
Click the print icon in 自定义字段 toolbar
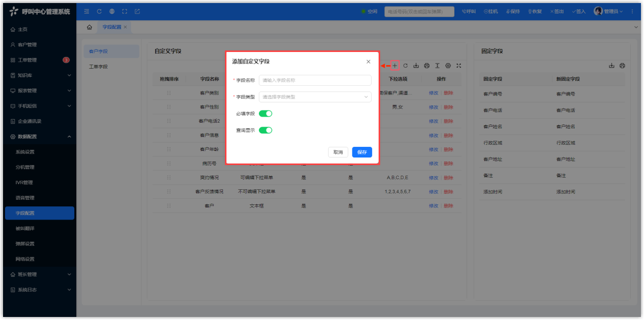(x=427, y=66)
